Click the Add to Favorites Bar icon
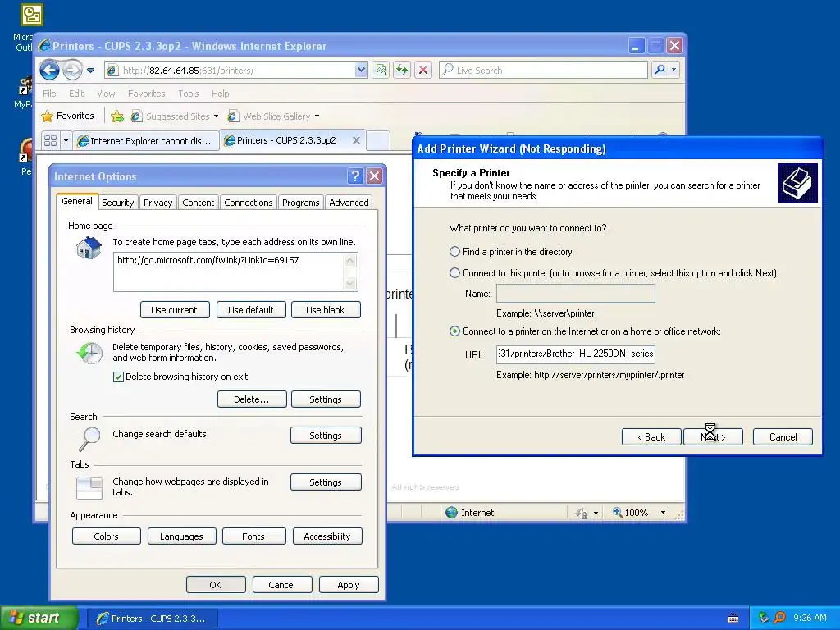Viewport: 840px width, 630px height. (117, 116)
